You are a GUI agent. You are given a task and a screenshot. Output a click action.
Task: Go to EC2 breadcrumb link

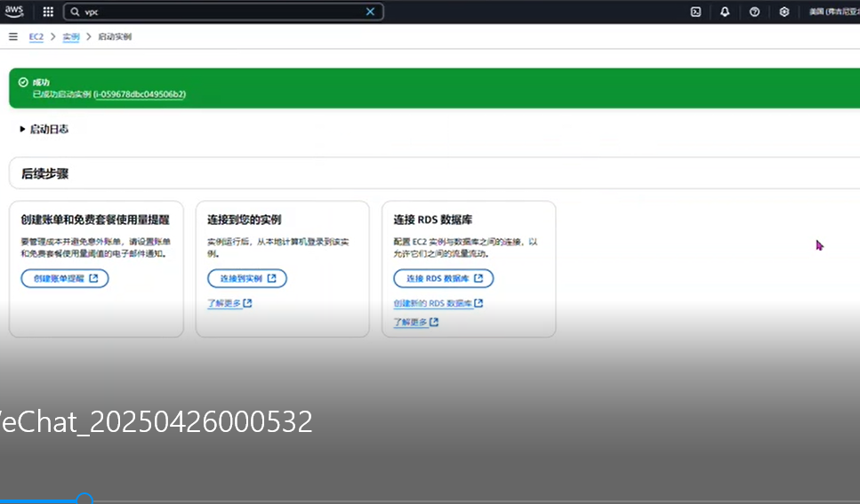[36, 36]
